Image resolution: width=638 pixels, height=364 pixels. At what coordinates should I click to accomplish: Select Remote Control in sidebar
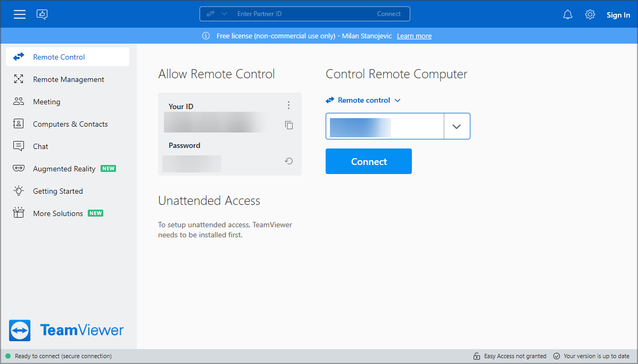(x=68, y=57)
